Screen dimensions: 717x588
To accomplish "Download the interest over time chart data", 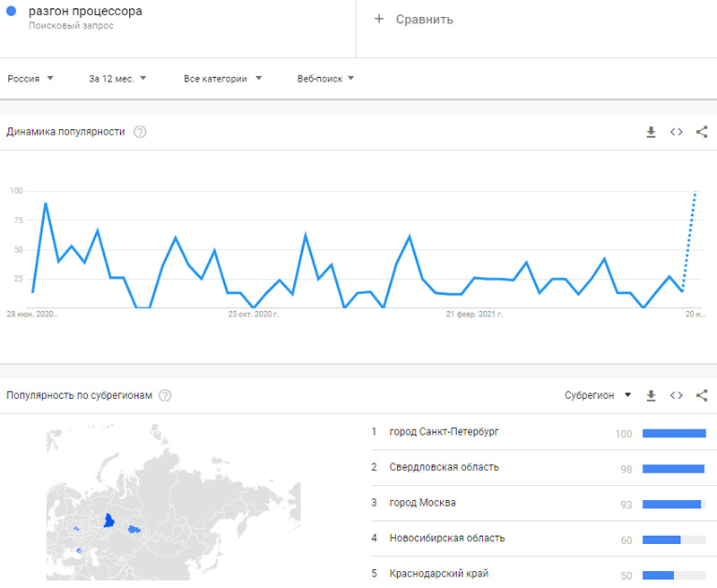I will coord(652,133).
